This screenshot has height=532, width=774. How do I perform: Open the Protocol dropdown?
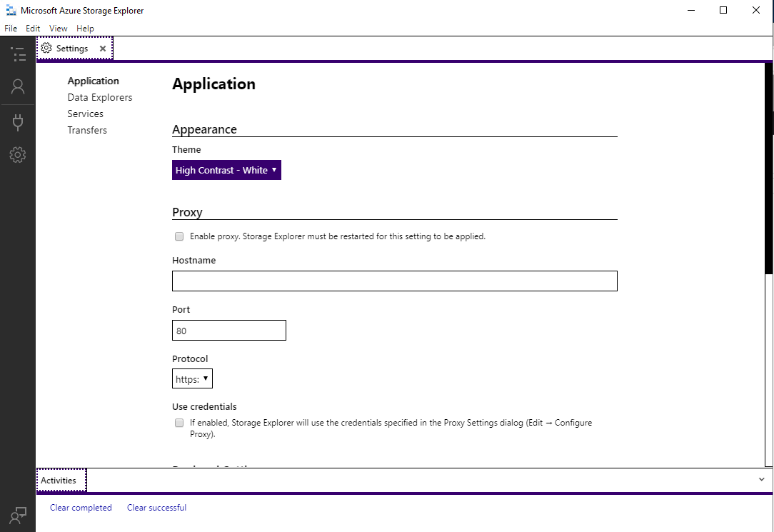[x=193, y=379]
